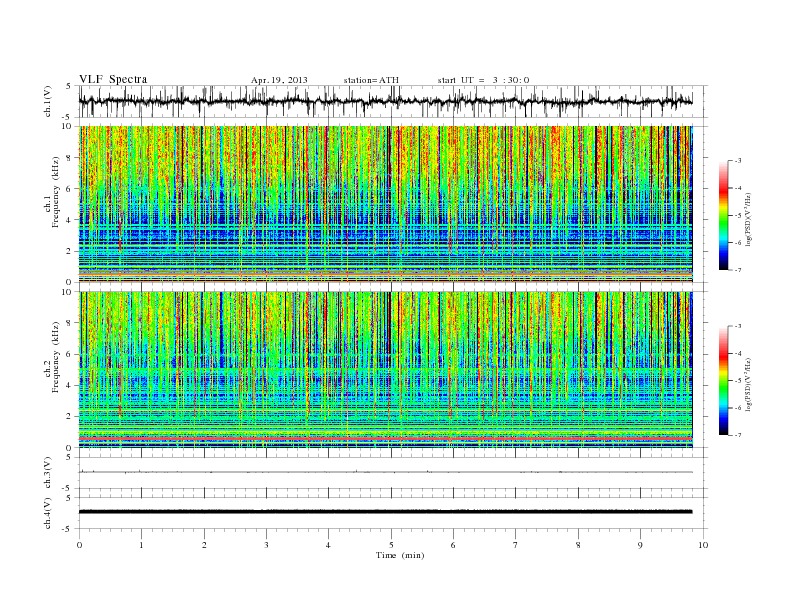Screen dimensions: 792x612
Task: Click the "4" kHz tick of ch.1 spectrogram
Action: click(69, 220)
